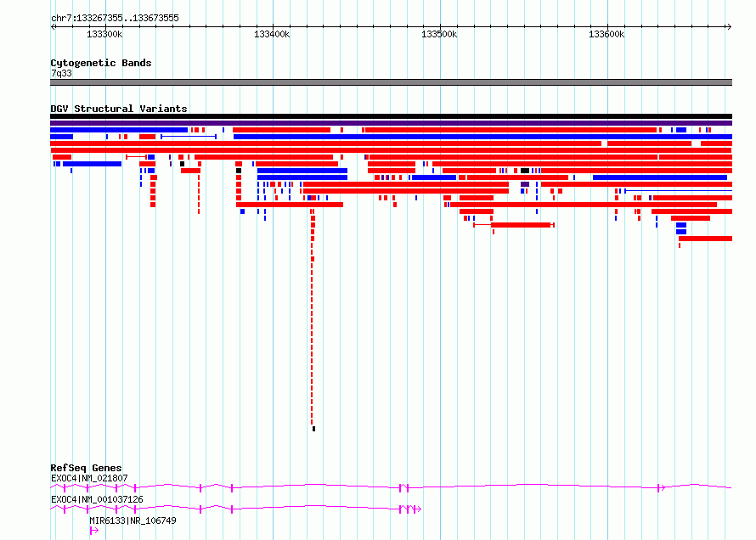Select the Cytogenetic Bands track title
This screenshot has height=540, width=756.
click(101, 63)
